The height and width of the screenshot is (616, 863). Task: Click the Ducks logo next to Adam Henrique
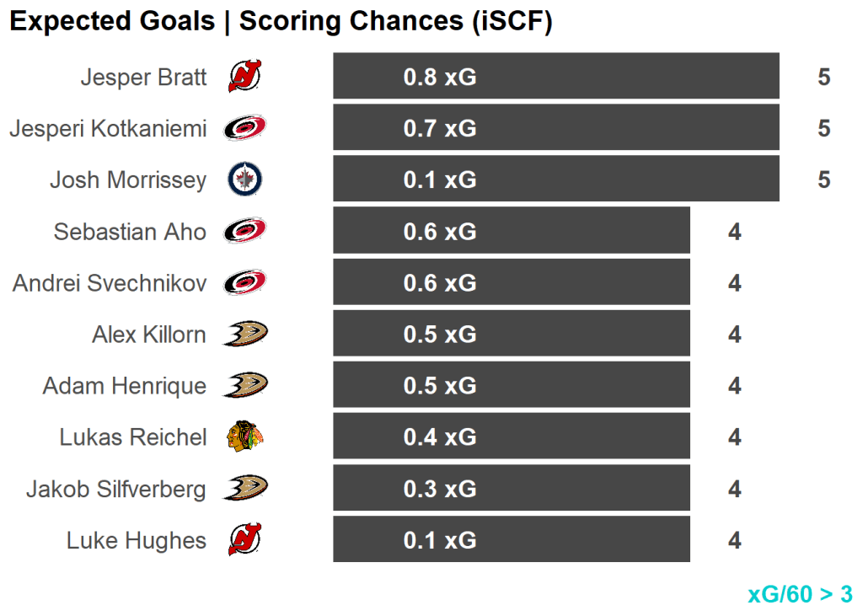245,386
